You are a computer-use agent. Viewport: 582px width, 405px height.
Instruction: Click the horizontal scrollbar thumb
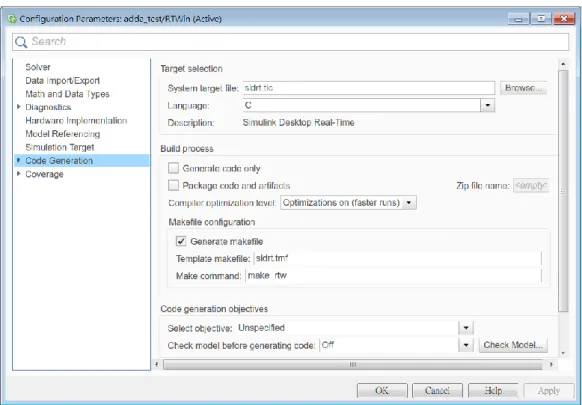tap(353, 365)
